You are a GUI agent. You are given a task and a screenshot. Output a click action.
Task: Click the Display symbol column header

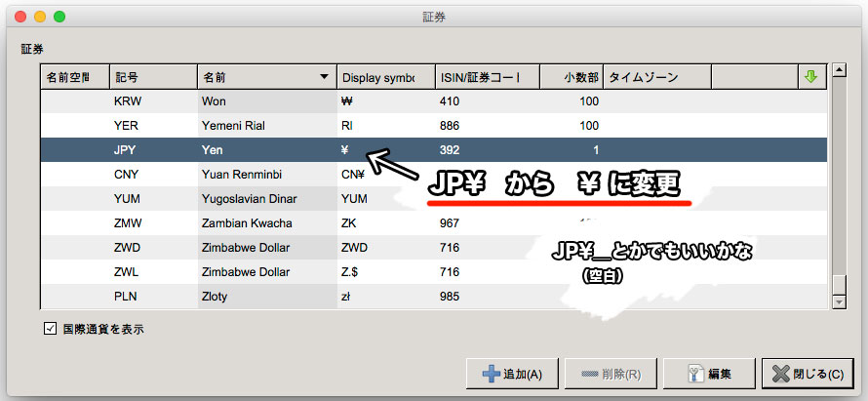[385, 77]
